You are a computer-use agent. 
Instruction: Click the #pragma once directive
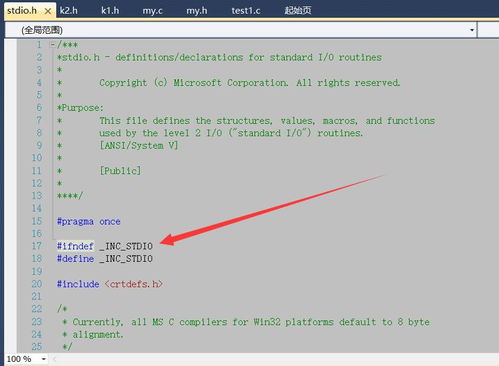click(89, 221)
